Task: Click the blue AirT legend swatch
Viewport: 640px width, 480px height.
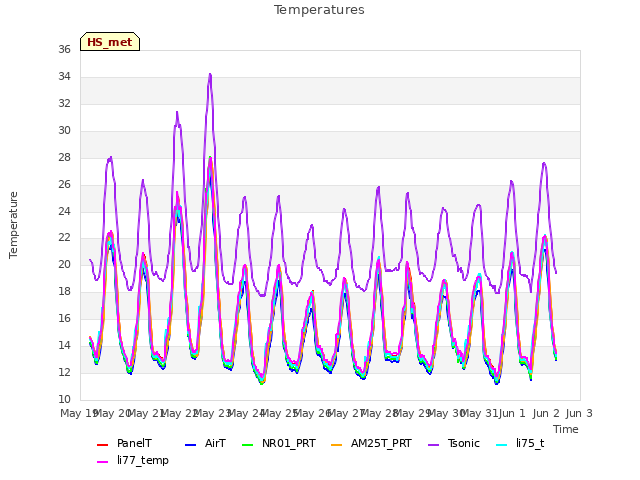Action: 191,444
